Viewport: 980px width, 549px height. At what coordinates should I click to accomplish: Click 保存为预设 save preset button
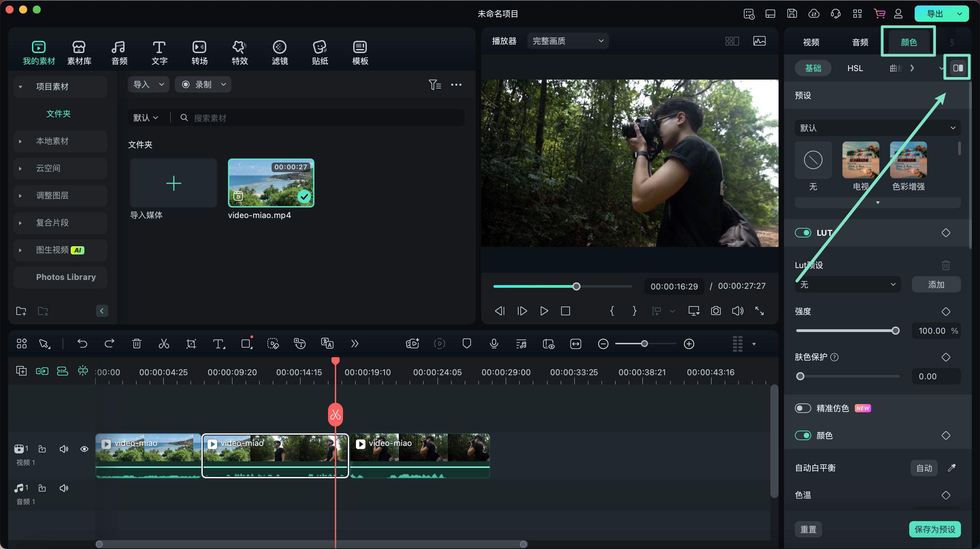coord(935,529)
